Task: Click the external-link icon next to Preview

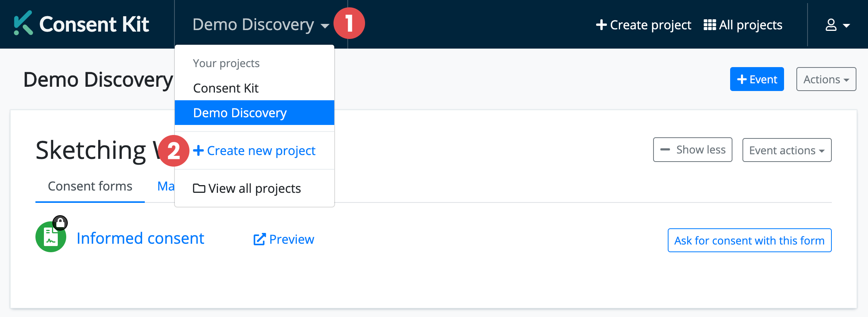Action: pyautogui.click(x=259, y=239)
